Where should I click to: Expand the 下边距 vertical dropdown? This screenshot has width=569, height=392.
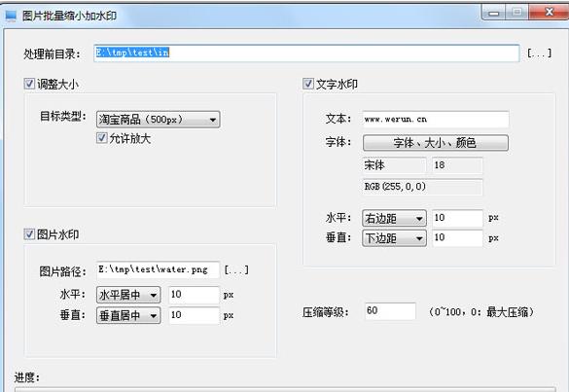click(394, 238)
